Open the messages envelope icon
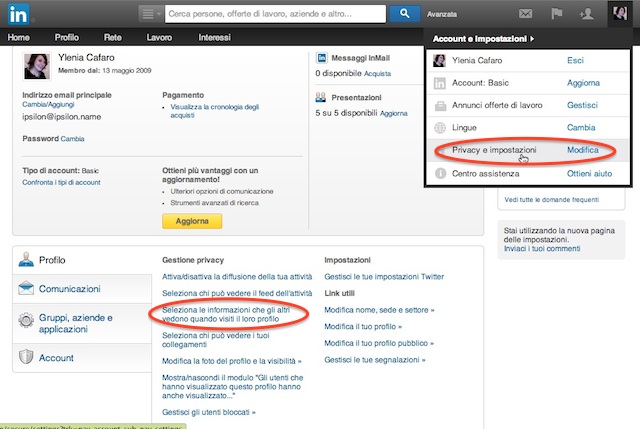The width and height of the screenshot is (640, 429). tap(525, 14)
